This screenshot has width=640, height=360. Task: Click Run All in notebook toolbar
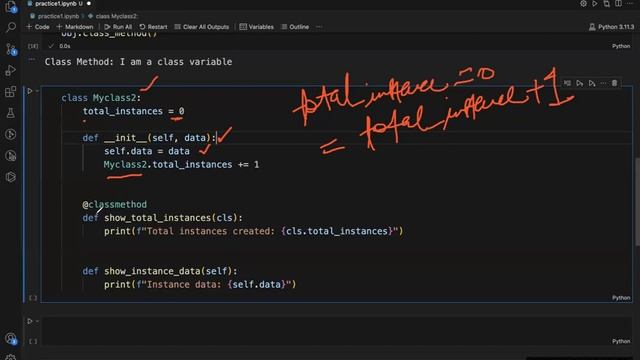[118, 27]
